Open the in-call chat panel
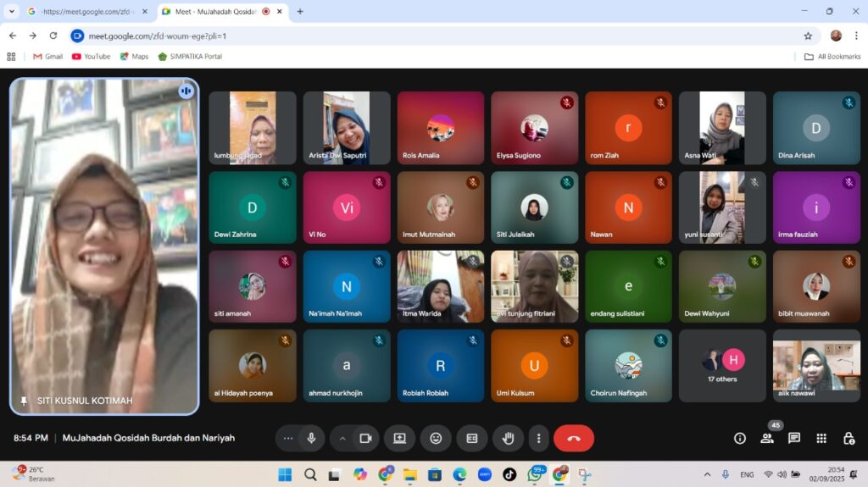 click(x=794, y=438)
